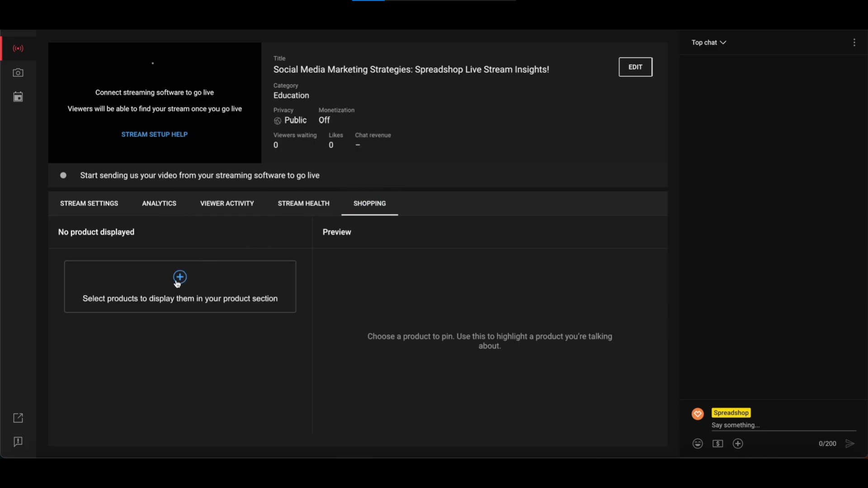Open the Webcam camera sidebar icon
868x488 pixels.
tap(18, 73)
